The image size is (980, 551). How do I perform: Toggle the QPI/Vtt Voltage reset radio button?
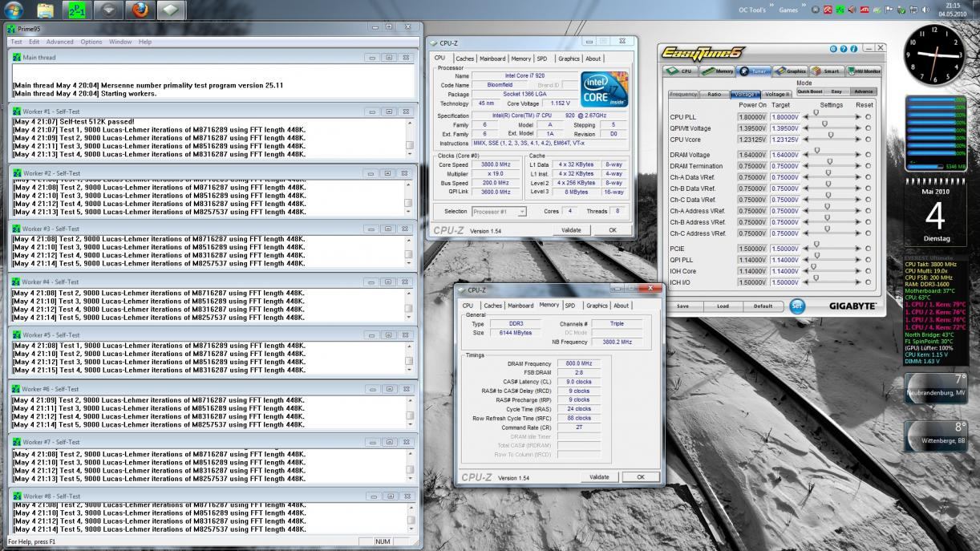point(868,128)
